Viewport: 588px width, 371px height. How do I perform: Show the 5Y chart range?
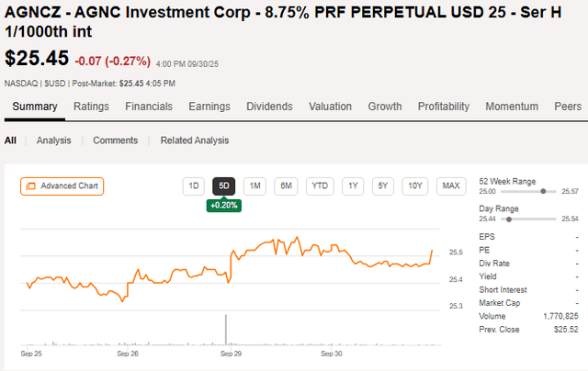point(384,186)
